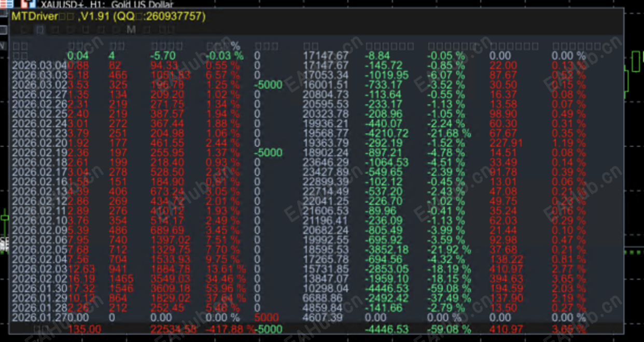This screenshot has height=342, width=644.
Task: Select the -417.88 % summary cell
Action: 230,329
